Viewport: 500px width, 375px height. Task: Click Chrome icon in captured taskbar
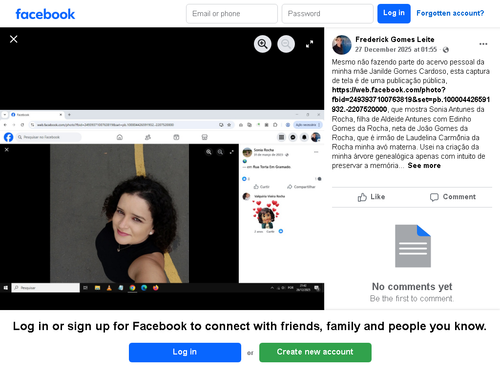coord(132,288)
